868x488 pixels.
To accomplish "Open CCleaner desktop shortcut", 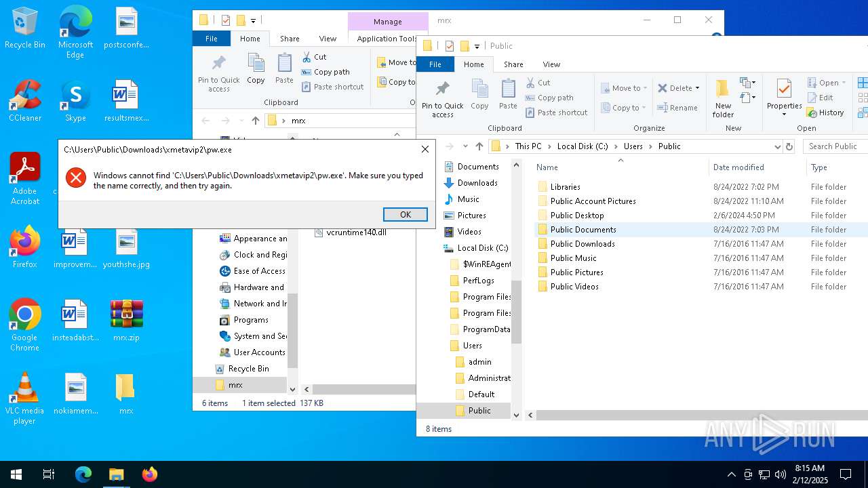I will click(x=25, y=101).
